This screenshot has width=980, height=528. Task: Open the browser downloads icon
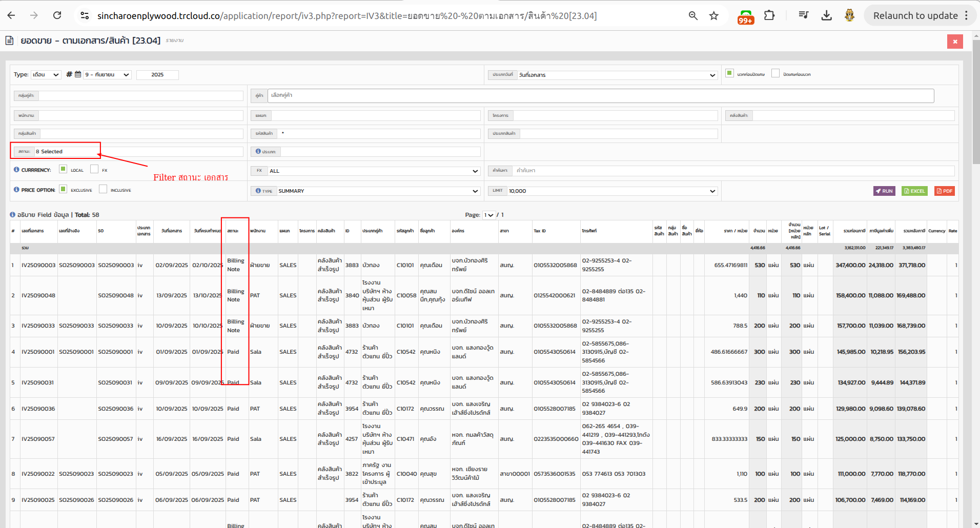click(826, 15)
